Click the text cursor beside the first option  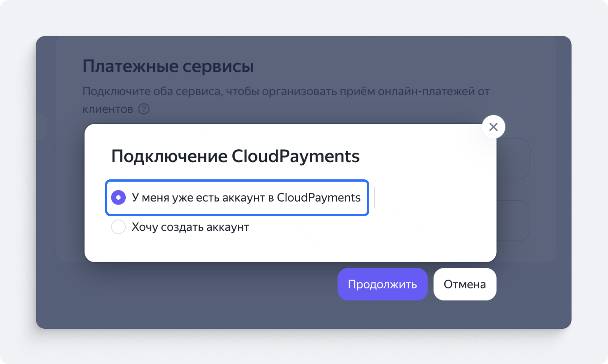[375, 198]
